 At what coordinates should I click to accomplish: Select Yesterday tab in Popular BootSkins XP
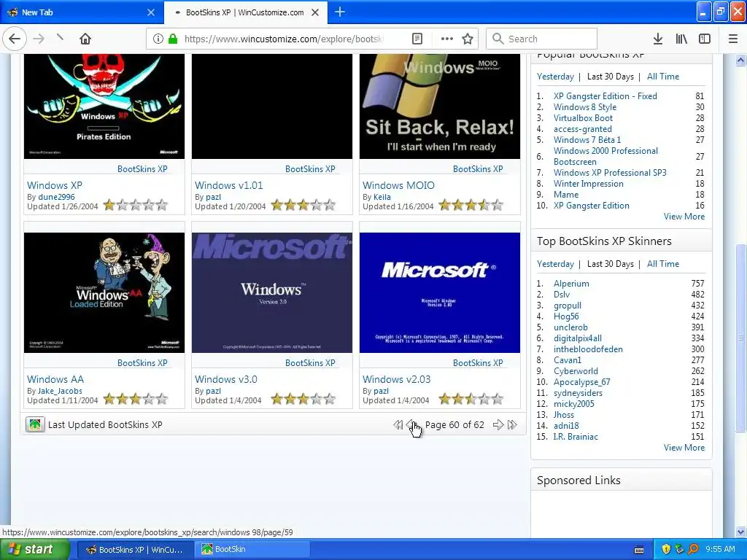pyautogui.click(x=555, y=76)
